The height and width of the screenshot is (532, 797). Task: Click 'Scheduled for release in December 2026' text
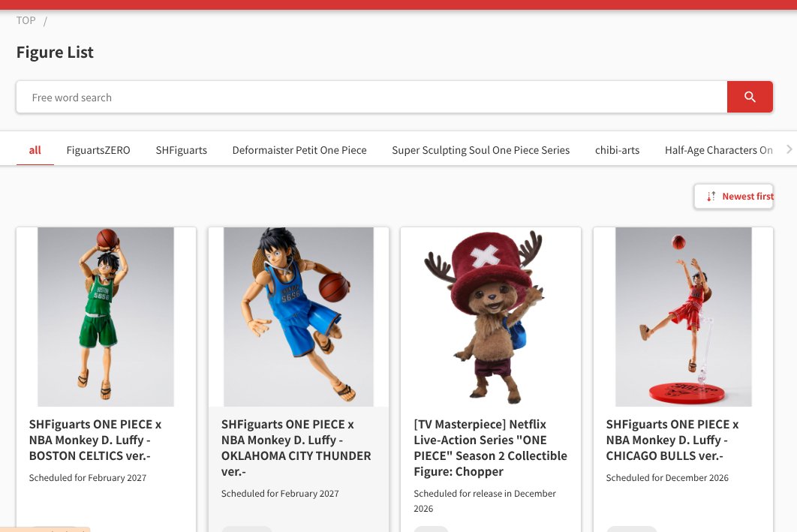click(x=484, y=501)
